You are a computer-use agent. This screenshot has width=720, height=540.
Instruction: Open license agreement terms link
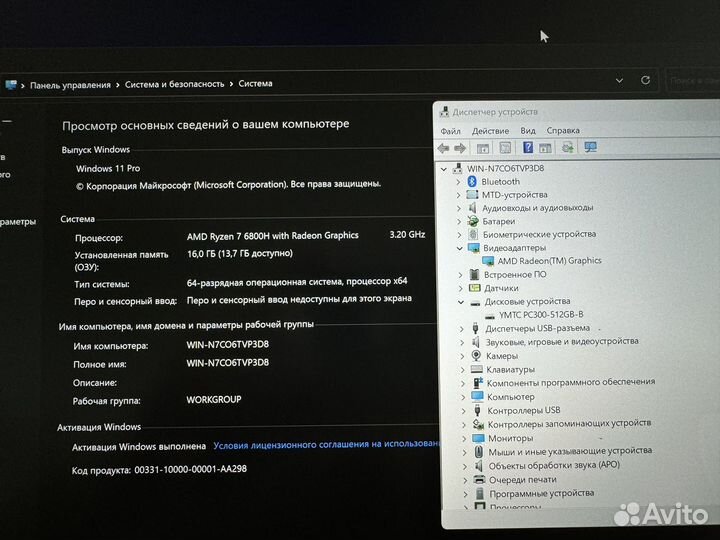326,444
